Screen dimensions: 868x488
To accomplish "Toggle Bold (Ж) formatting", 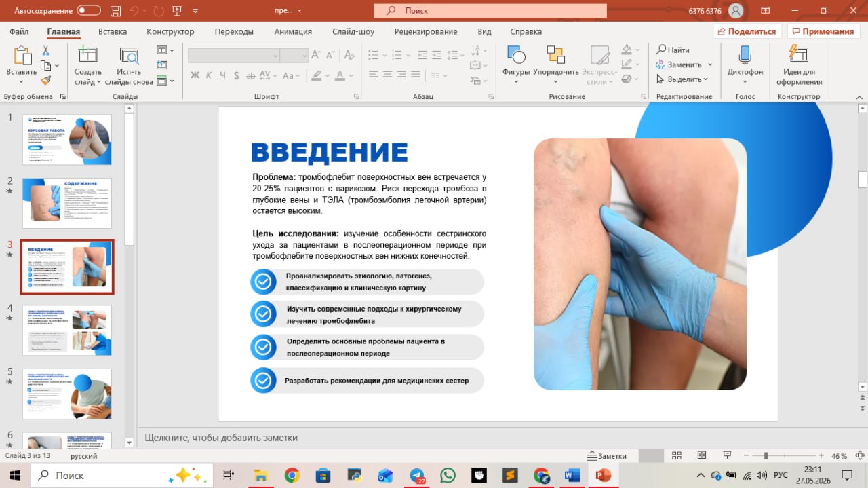I will click(195, 75).
